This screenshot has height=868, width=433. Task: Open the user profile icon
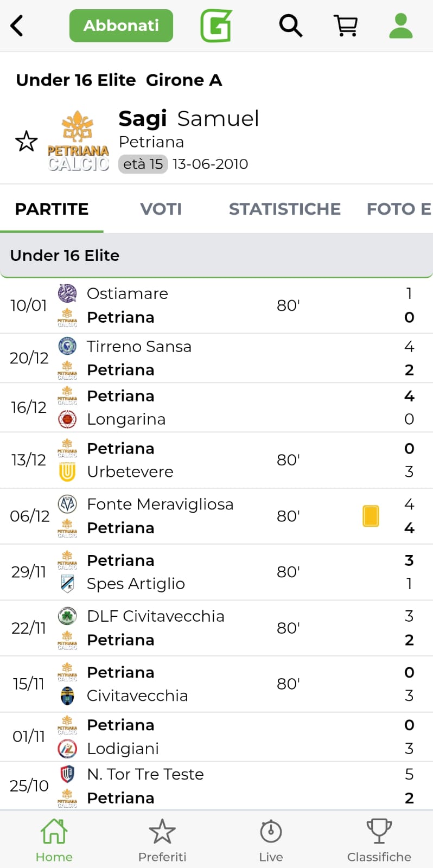tap(401, 25)
